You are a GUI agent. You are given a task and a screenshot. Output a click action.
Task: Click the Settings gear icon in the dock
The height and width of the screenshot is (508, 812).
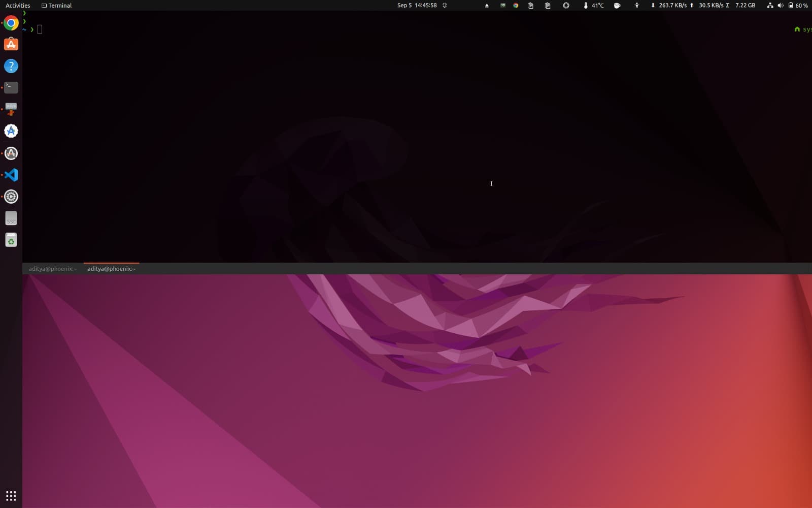[x=11, y=196]
